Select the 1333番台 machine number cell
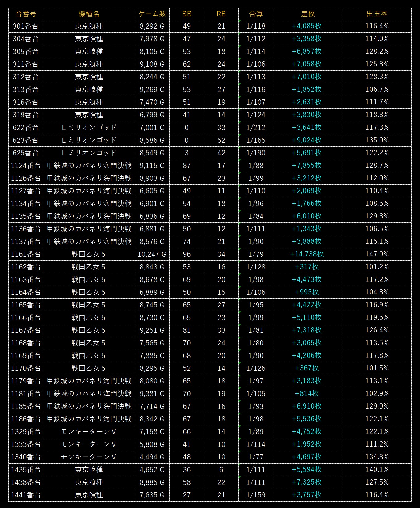Image resolution: width=420 pixels, height=508 pixels. click(26, 444)
